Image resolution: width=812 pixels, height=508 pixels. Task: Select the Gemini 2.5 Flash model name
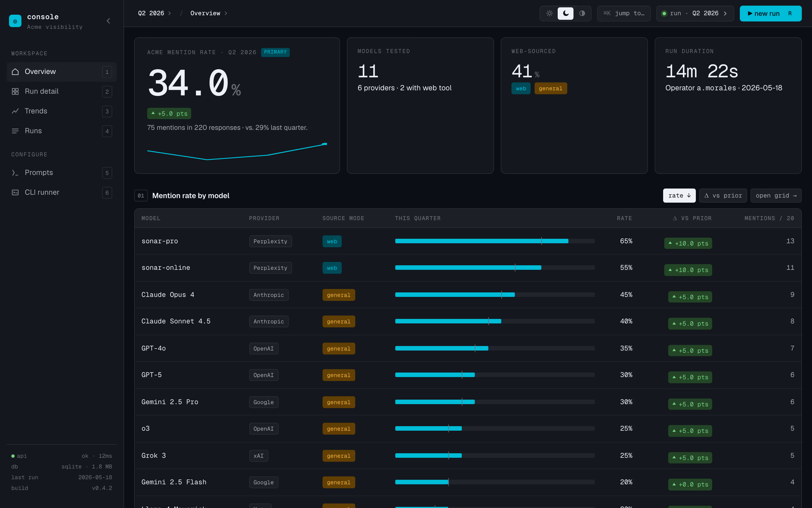click(174, 482)
